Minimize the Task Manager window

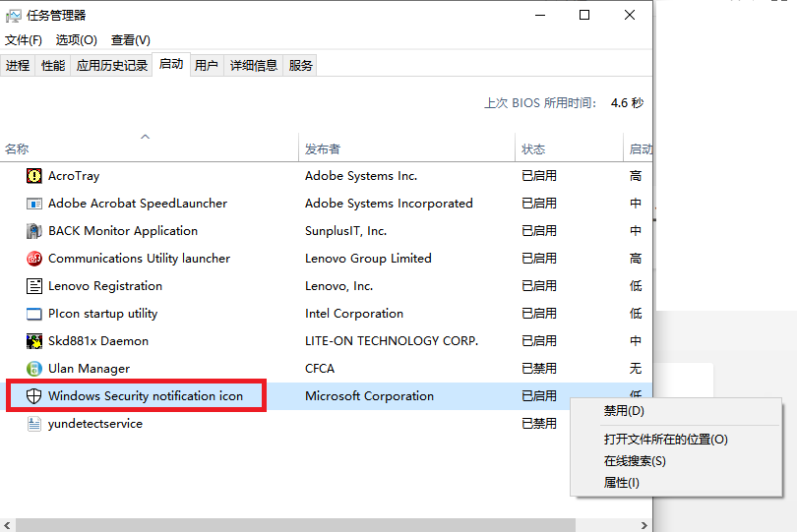click(x=540, y=16)
